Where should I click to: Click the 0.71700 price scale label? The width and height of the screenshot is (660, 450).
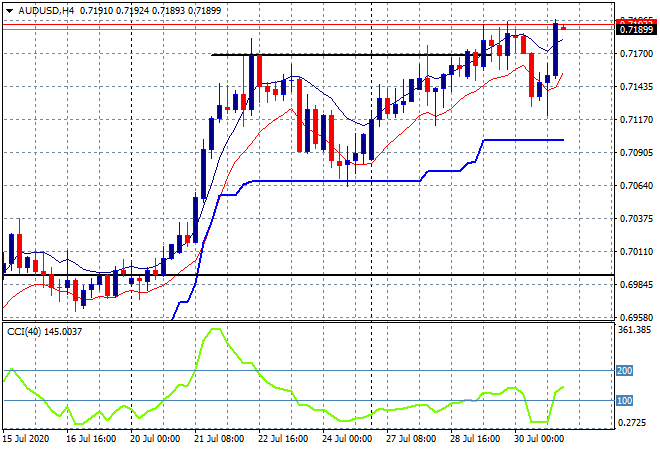point(636,54)
